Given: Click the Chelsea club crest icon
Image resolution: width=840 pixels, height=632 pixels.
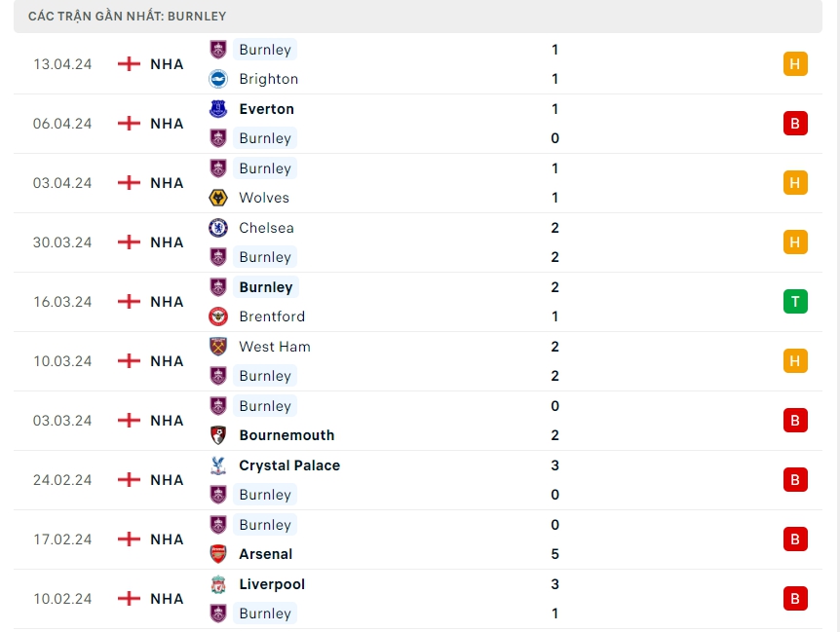Looking at the screenshot, I should click(218, 228).
